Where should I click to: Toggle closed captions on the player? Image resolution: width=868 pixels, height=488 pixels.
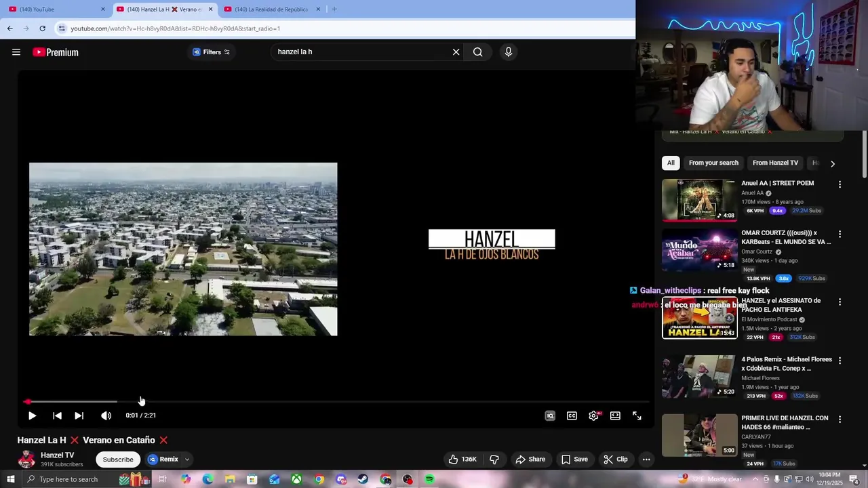click(x=572, y=415)
